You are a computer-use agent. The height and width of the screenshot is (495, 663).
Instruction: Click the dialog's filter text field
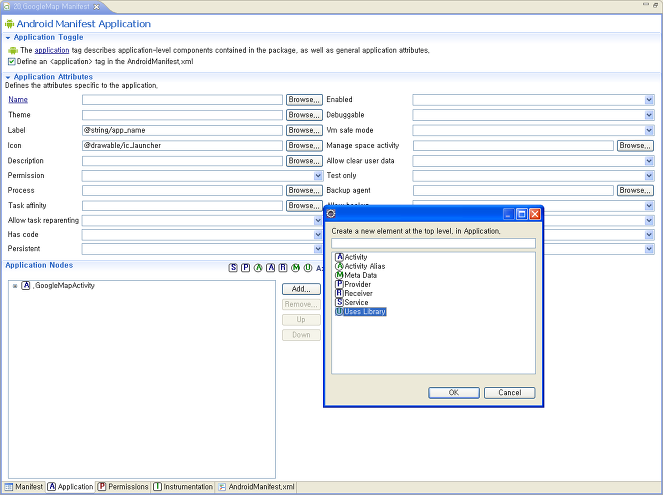(x=433, y=243)
